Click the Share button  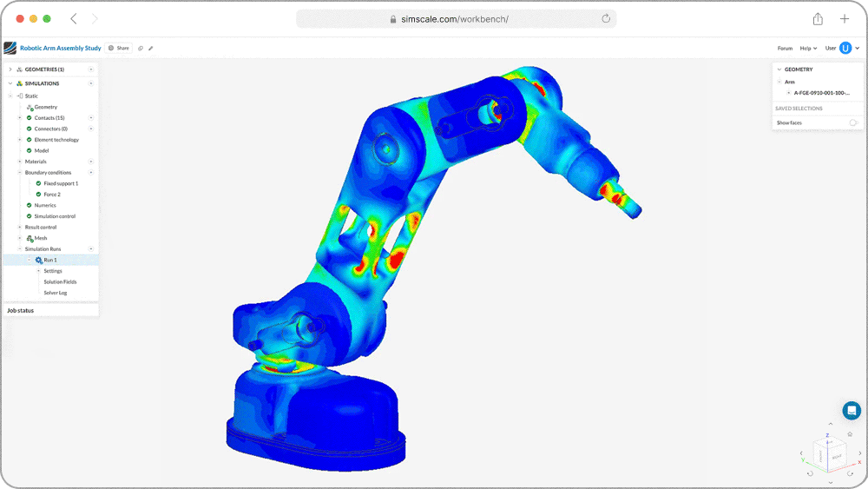click(118, 48)
